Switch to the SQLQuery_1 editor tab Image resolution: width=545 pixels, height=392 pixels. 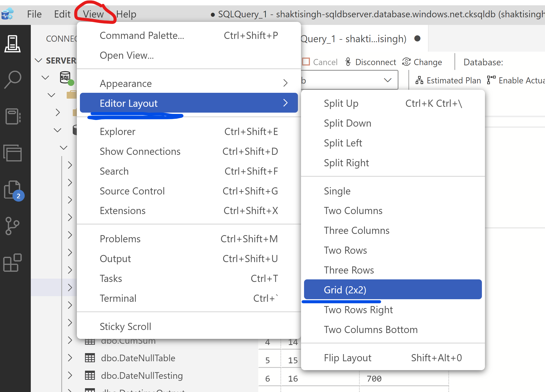361,39
